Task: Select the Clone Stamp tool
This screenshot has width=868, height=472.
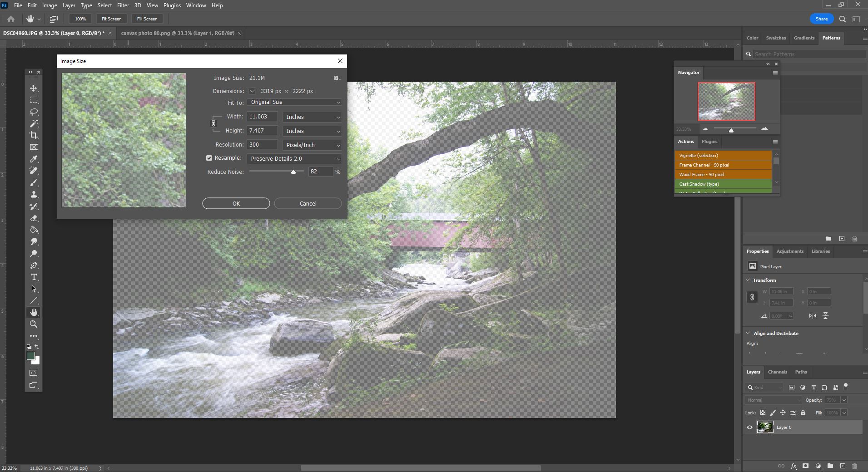Action: pos(33,194)
